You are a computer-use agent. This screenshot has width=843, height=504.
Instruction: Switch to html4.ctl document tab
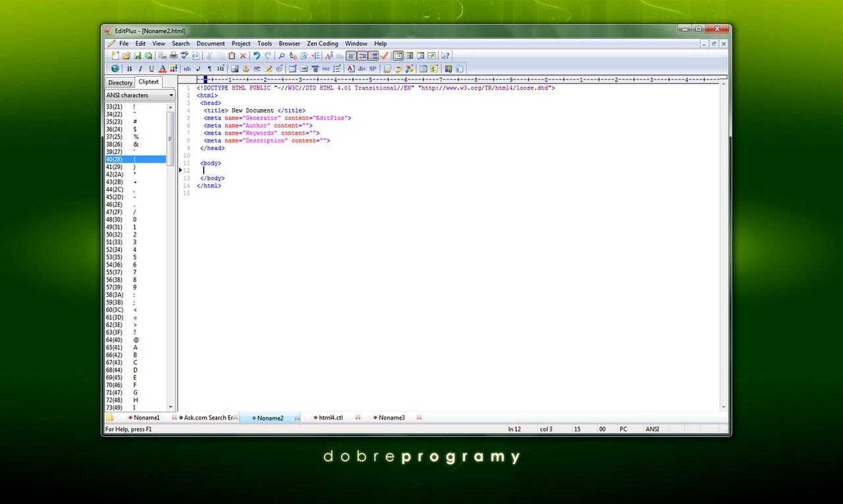(x=331, y=418)
